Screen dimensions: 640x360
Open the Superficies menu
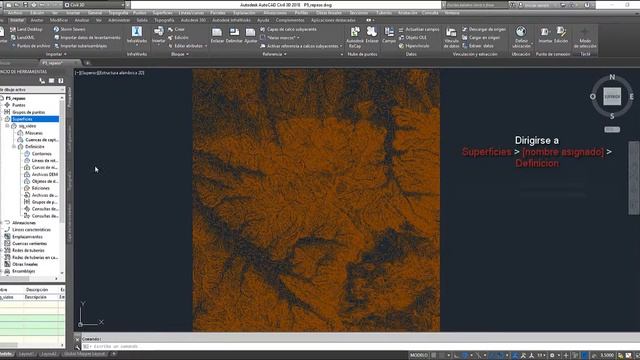pyautogui.click(x=162, y=13)
